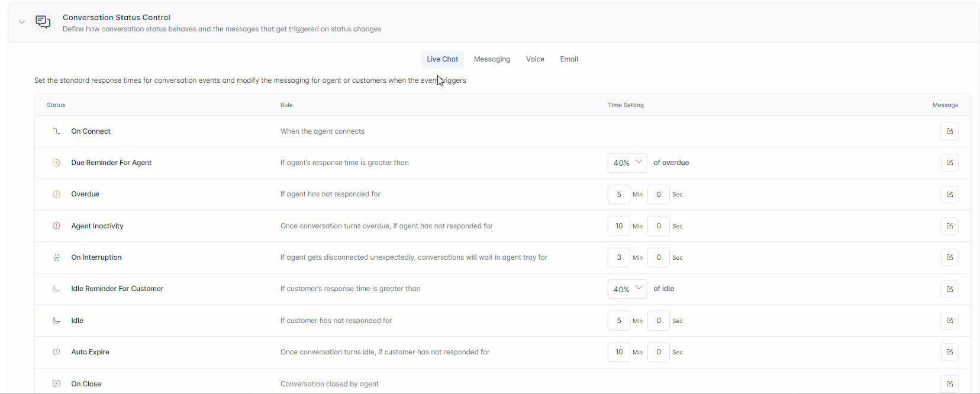Click the Due Reminder For Agent clock icon

56,163
